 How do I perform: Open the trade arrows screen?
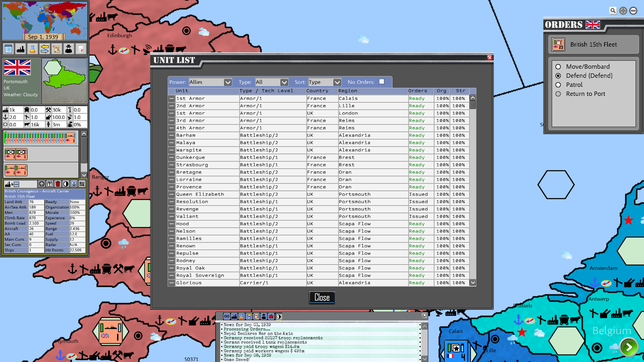coord(45,49)
